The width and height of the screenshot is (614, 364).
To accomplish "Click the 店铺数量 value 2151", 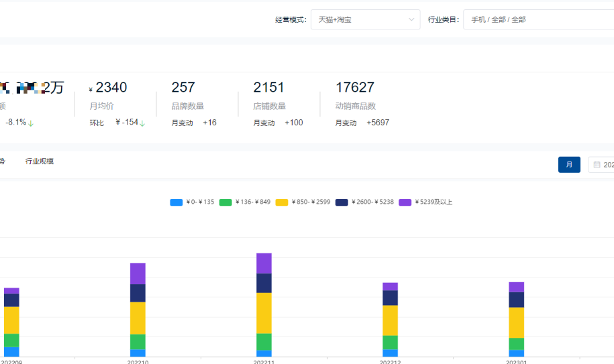I will [x=268, y=88].
